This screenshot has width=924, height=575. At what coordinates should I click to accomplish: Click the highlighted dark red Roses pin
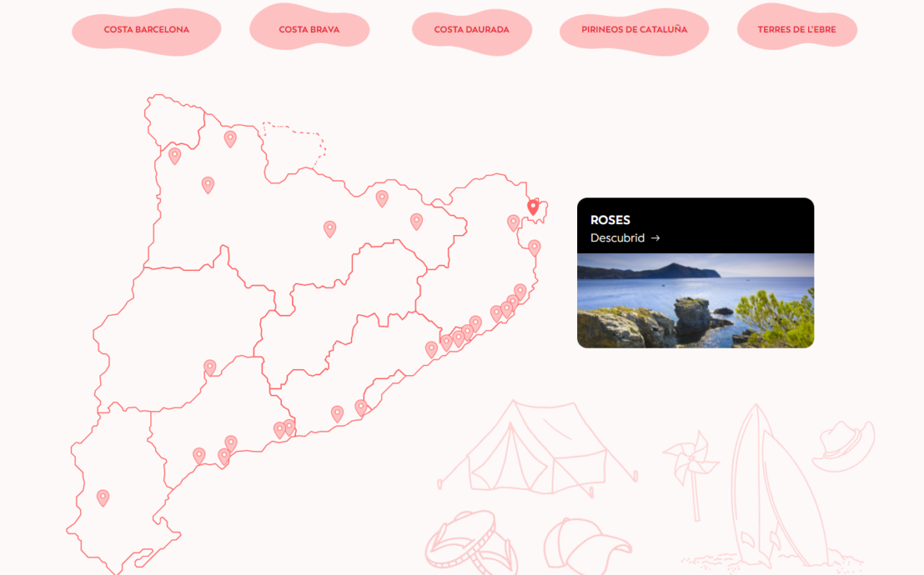click(532, 206)
